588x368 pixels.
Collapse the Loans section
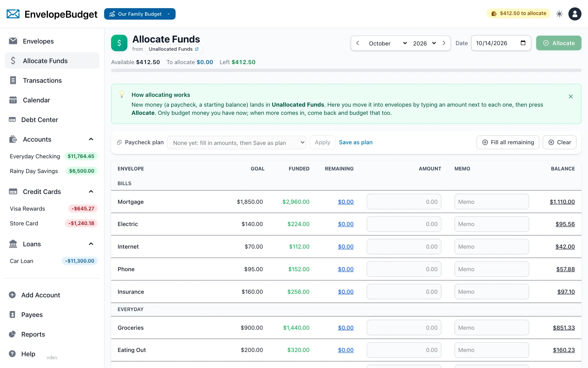91,244
